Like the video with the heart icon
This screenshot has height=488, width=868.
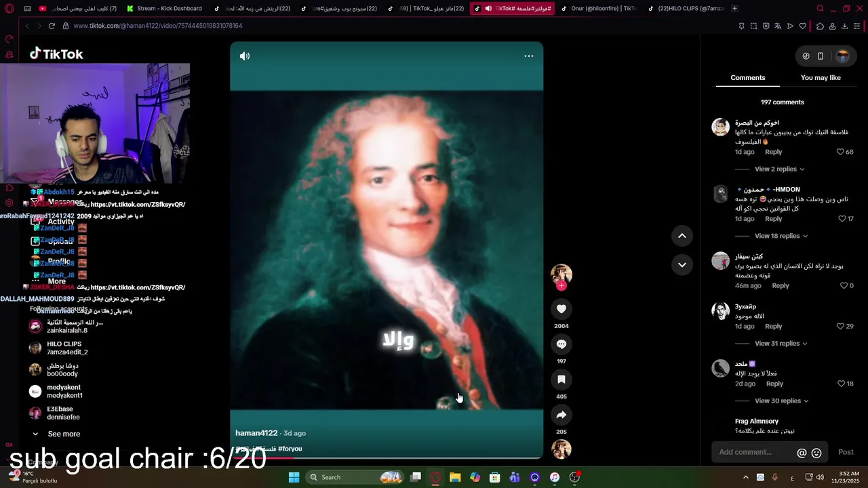click(x=561, y=309)
